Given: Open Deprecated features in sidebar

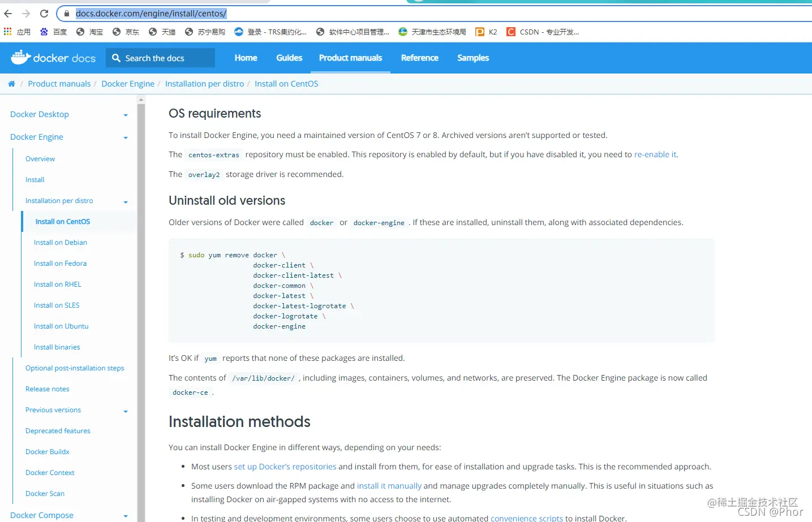Looking at the screenshot, I should (58, 431).
